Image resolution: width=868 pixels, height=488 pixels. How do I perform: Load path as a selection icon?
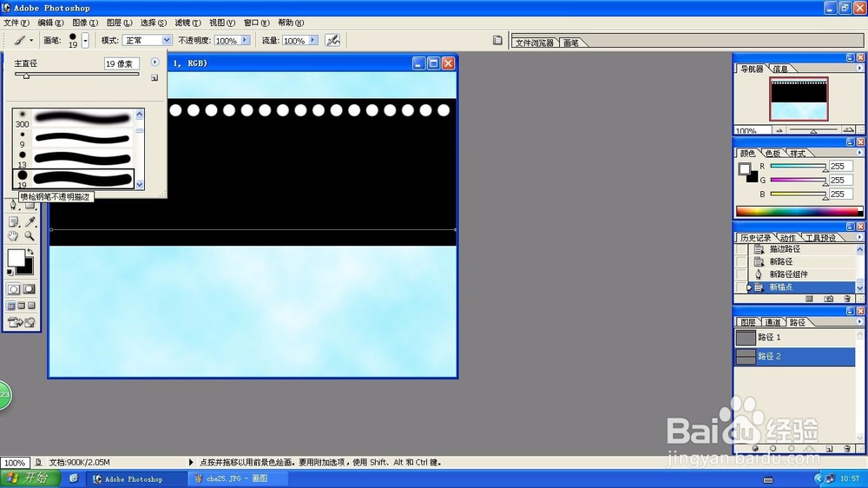pyautogui.click(x=791, y=449)
